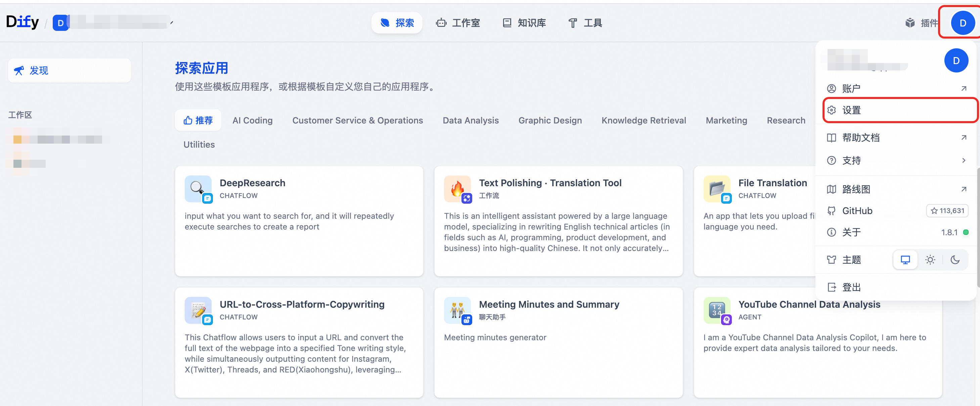Click the Meeting Minutes app icon
980x406 pixels.
point(457,310)
